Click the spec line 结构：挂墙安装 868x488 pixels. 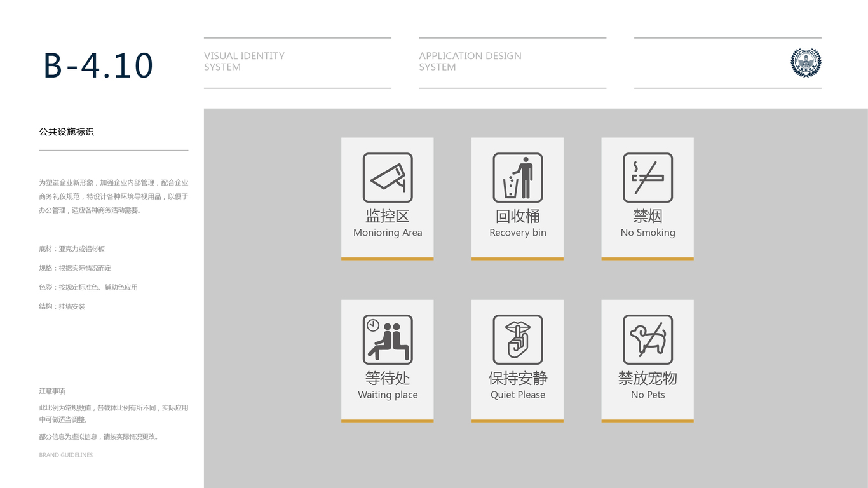coord(62,306)
